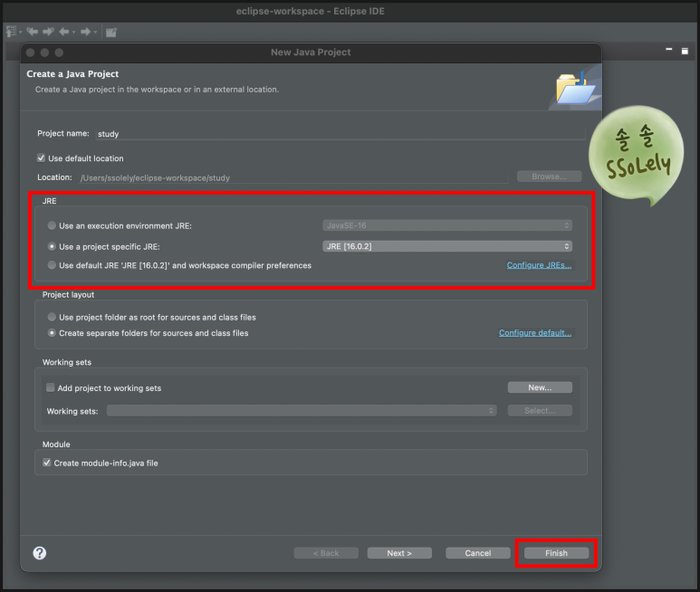Click the Back navigation arrow in toolbar

pos(63,32)
